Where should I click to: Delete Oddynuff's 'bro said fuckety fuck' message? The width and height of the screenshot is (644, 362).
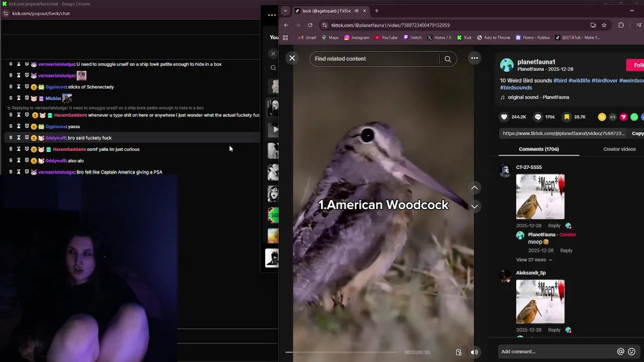coord(11,138)
